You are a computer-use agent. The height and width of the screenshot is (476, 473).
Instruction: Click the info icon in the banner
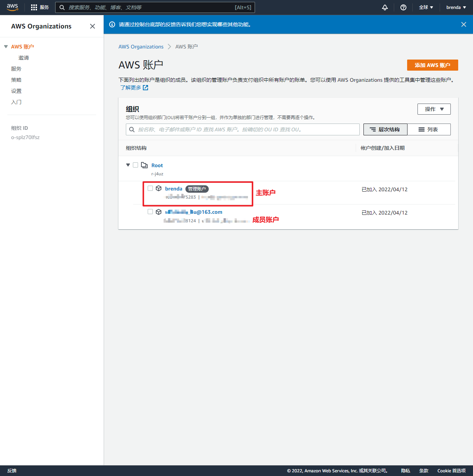click(x=112, y=24)
